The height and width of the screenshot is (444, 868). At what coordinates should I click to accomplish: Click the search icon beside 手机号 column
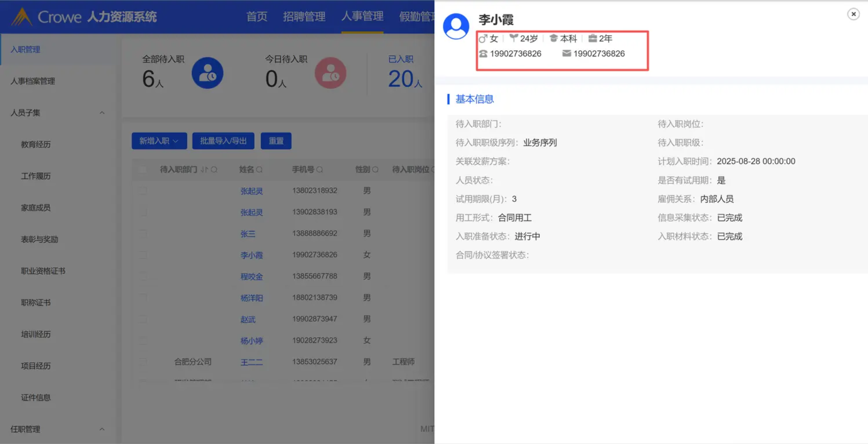tap(320, 170)
